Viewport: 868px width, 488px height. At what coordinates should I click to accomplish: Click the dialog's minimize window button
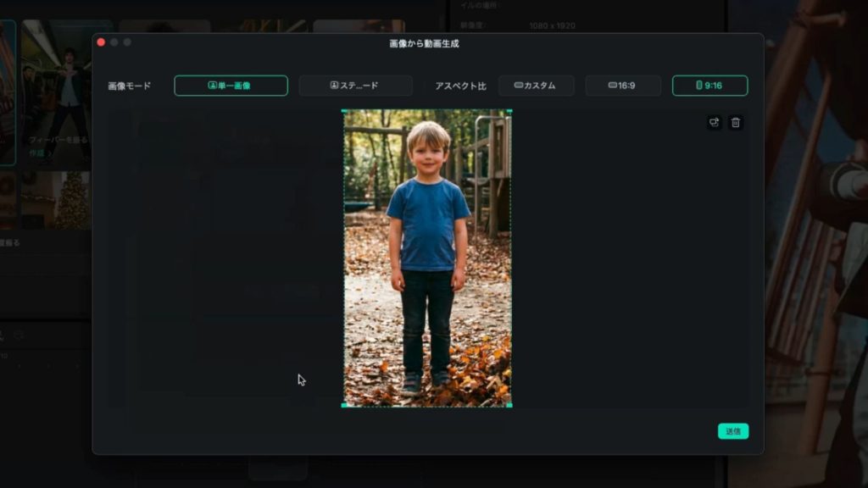point(114,42)
